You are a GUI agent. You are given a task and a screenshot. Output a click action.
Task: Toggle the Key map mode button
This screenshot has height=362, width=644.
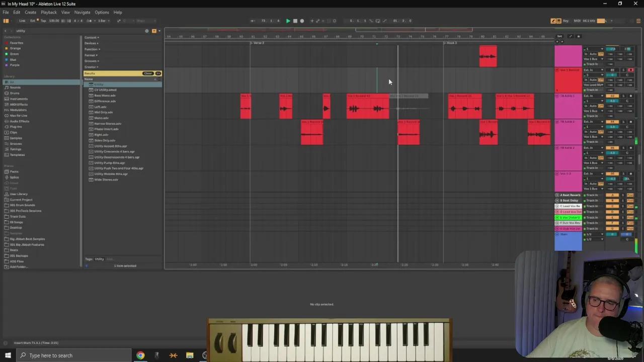(566, 21)
